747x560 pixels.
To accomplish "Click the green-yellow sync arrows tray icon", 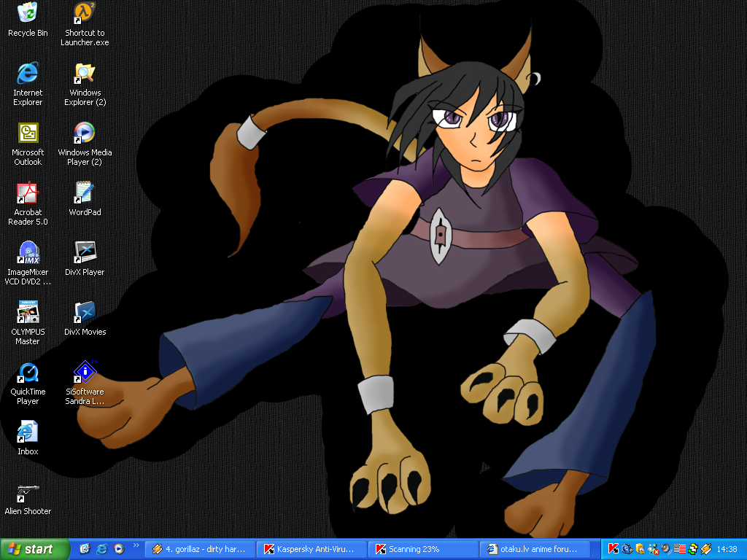I will [693, 549].
